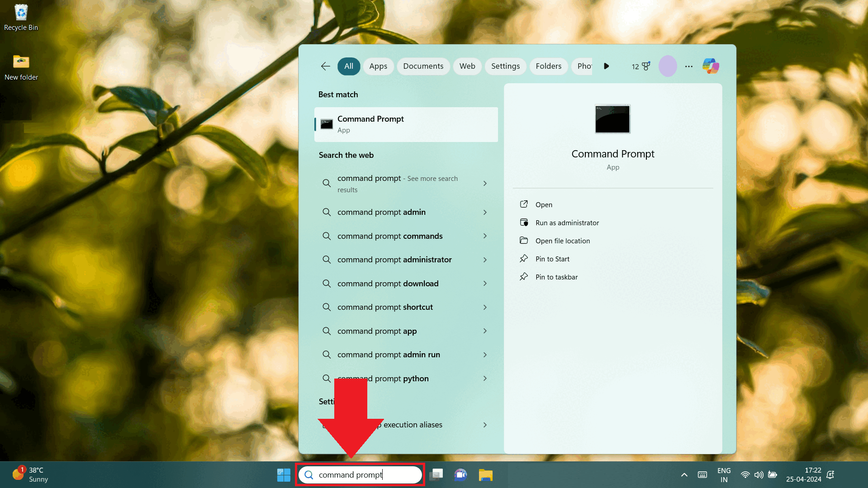Open search options via the ellipsis menu

(x=688, y=66)
